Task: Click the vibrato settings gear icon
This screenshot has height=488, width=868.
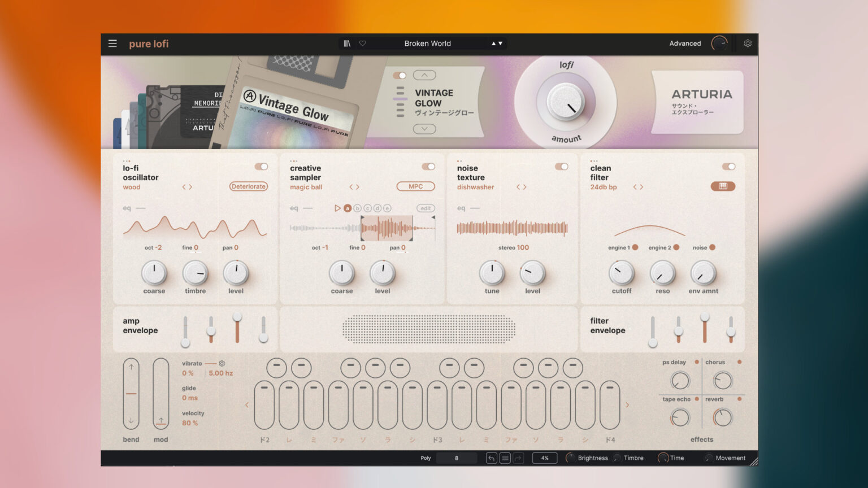Action: [x=222, y=364]
